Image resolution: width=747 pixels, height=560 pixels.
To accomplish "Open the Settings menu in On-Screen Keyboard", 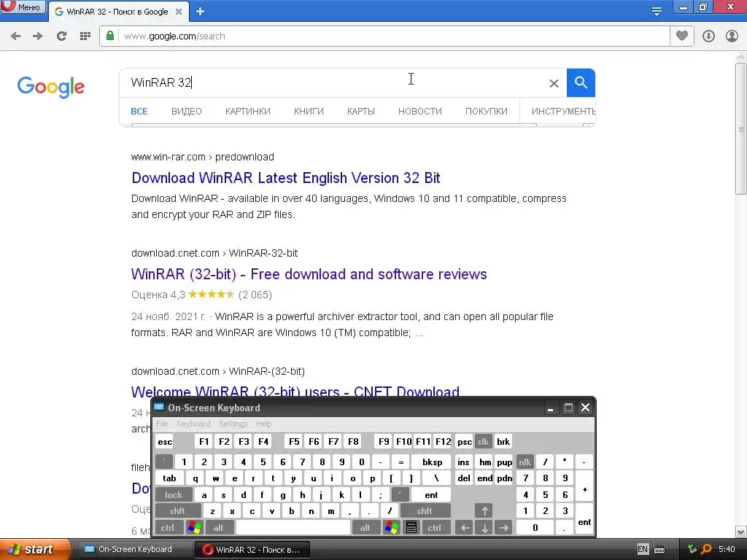I will click(233, 424).
